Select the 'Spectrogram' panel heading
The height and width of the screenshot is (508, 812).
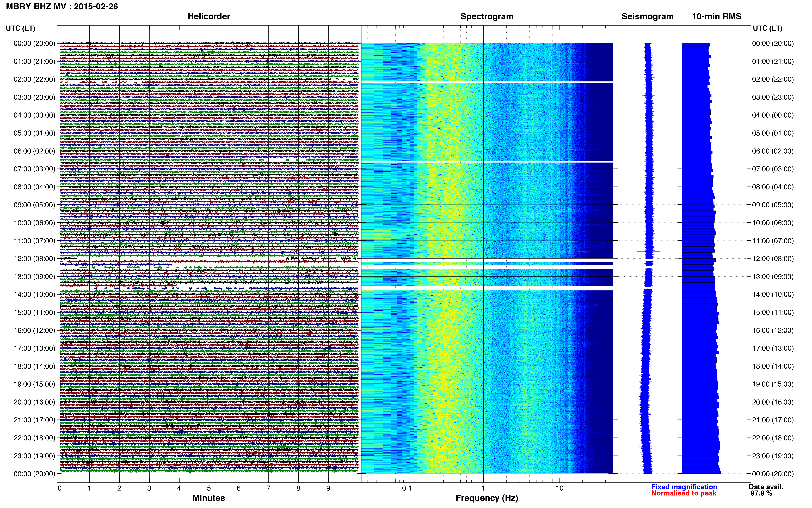pyautogui.click(x=487, y=16)
